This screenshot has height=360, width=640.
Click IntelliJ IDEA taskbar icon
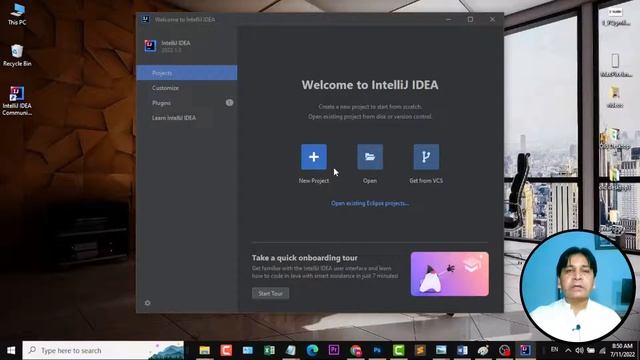(x=525, y=350)
